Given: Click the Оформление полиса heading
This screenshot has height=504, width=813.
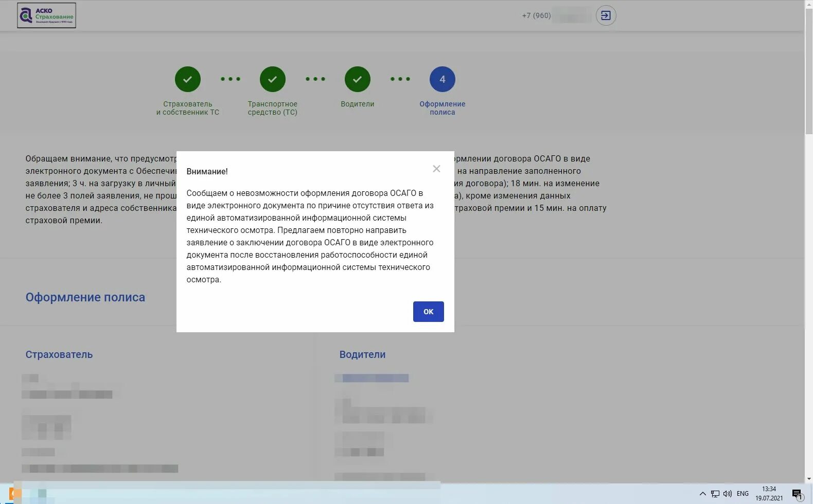Looking at the screenshot, I should (x=85, y=297).
